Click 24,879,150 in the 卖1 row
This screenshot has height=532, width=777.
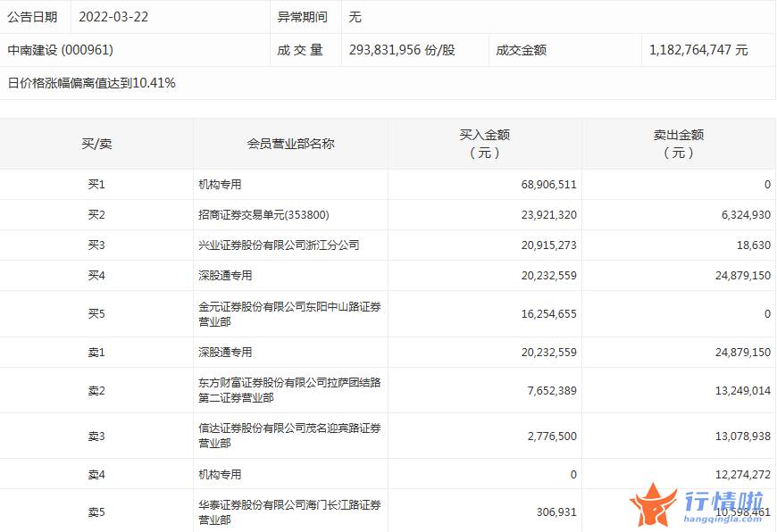click(743, 353)
